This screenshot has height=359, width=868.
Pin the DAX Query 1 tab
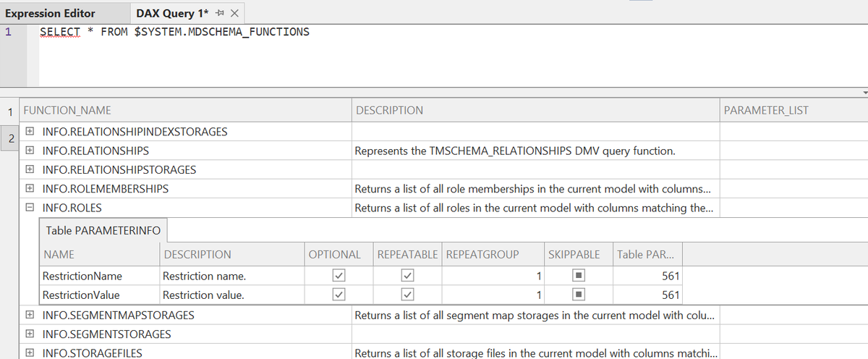(221, 14)
